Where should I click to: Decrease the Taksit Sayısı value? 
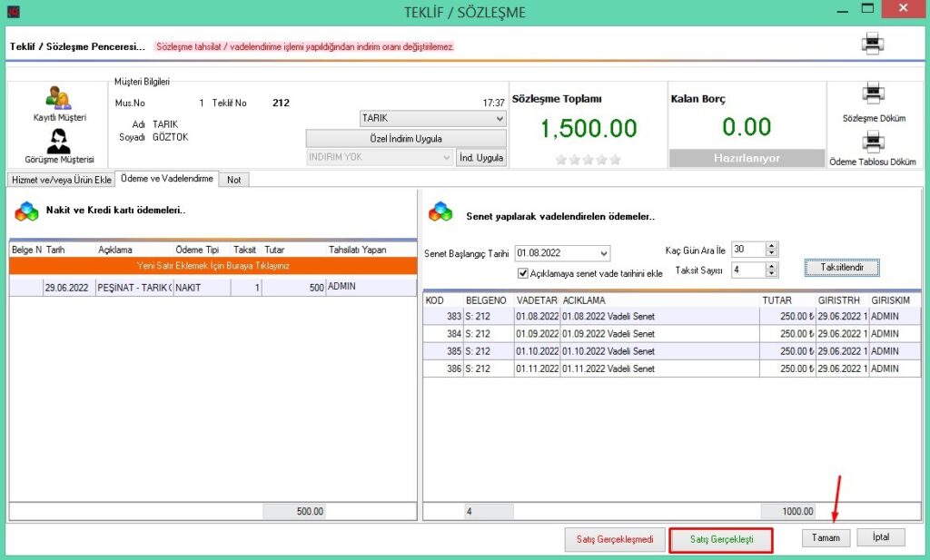click(x=772, y=273)
